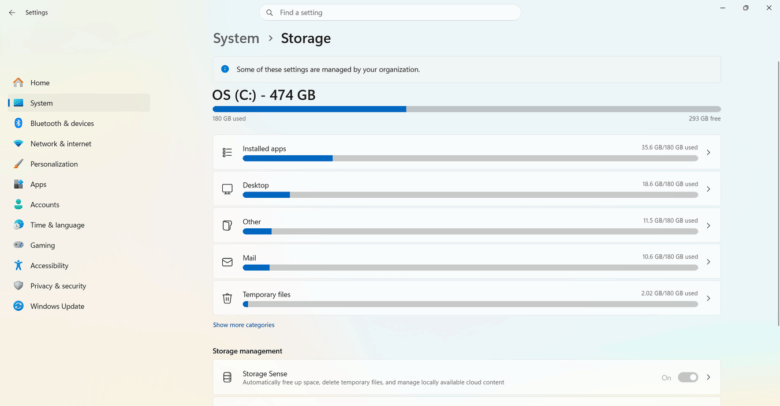Click the Find a setting search box
Viewport: 780px width, 406px height.
390,12
